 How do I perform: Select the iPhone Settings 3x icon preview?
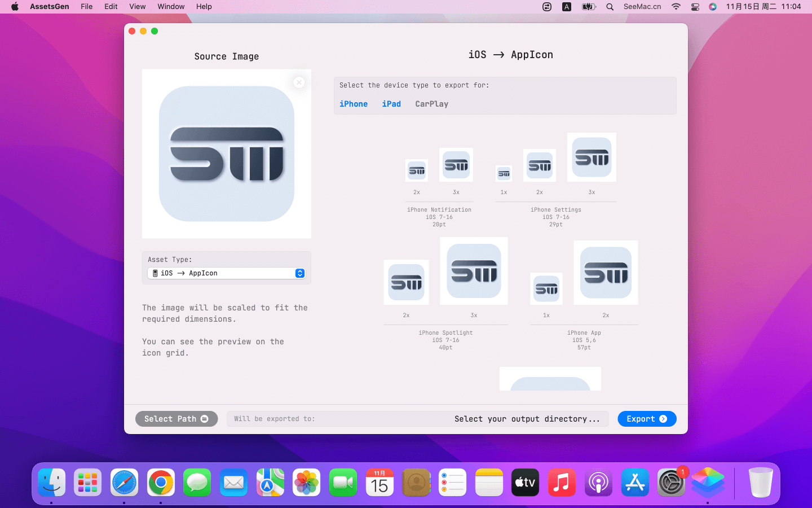click(x=592, y=157)
